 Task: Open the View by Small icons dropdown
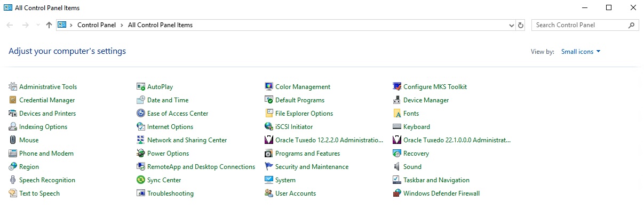point(581,52)
